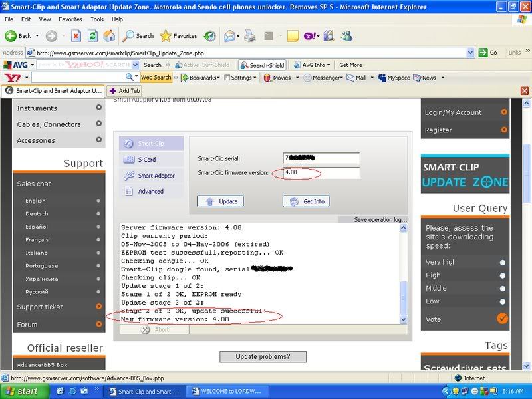Click the main page vertical scrollbar thumb
The image size is (532, 399).
click(527, 174)
